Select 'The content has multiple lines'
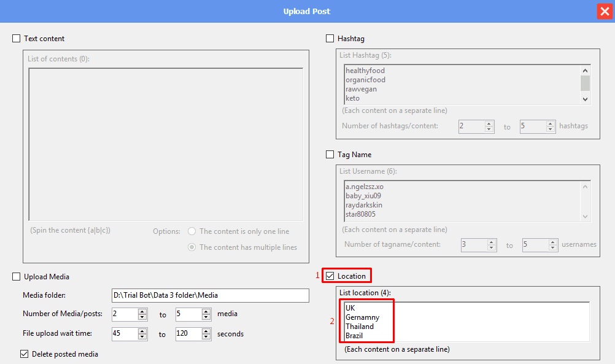Image resolution: width=615 pixels, height=364 pixels. [192, 247]
